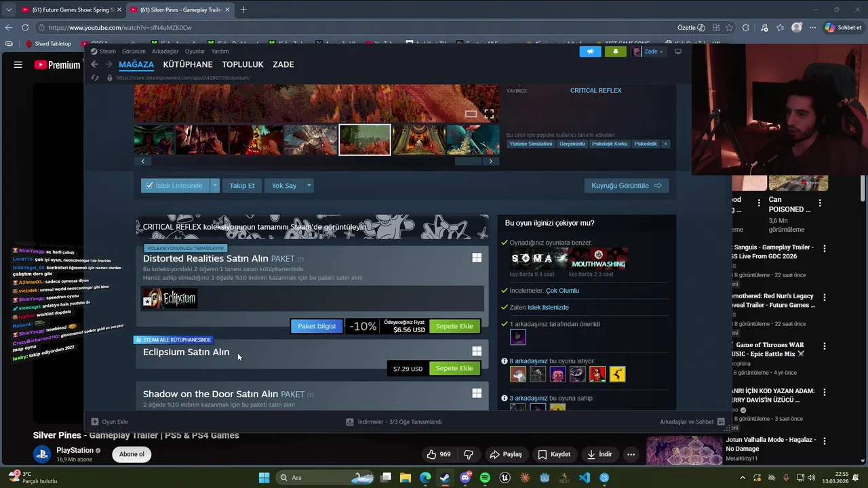Open Psikolojik Korku tag

tap(610, 144)
